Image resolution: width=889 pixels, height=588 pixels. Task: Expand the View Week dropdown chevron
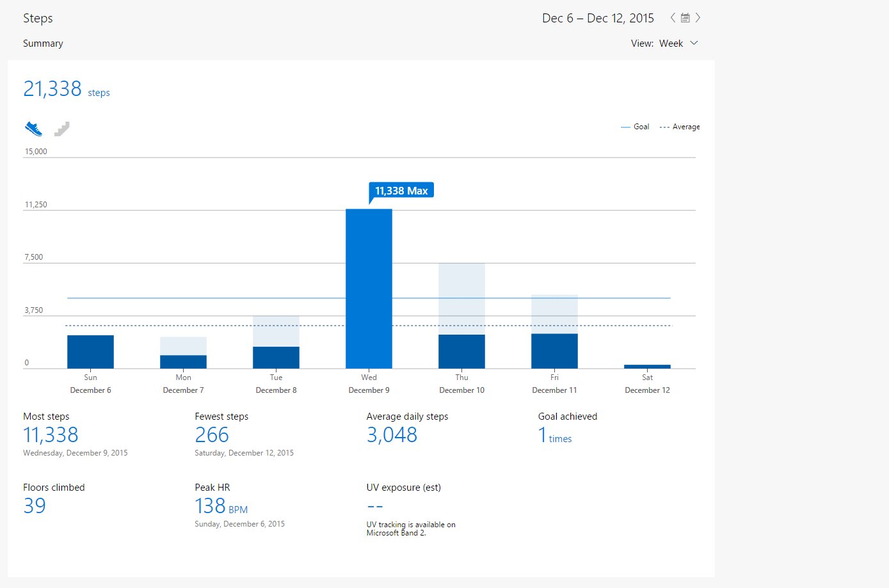click(x=694, y=43)
